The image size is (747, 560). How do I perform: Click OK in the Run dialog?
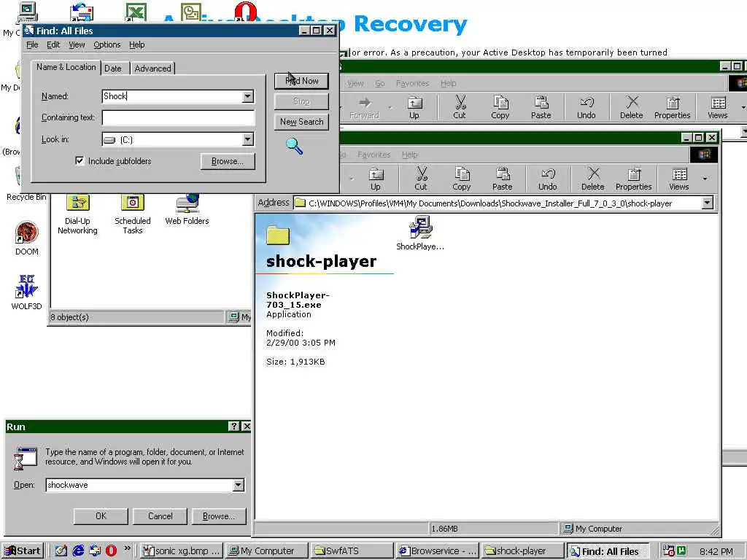[x=101, y=516]
